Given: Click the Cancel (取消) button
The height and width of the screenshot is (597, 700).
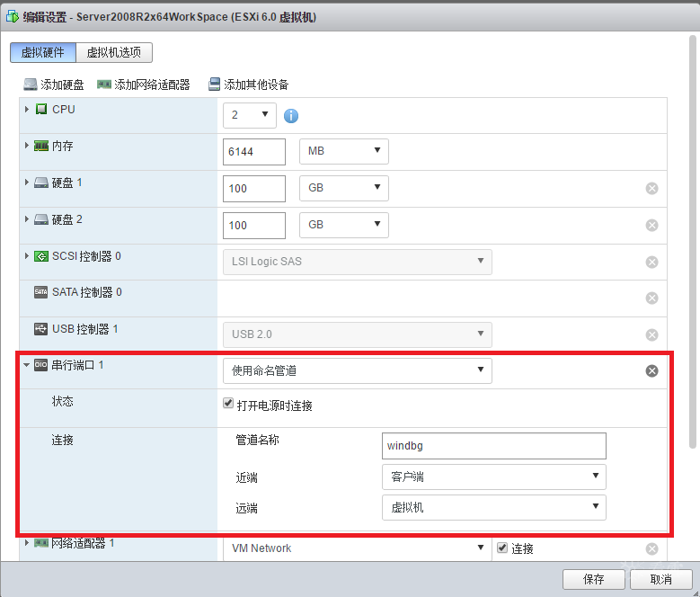Looking at the screenshot, I should [x=660, y=580].
